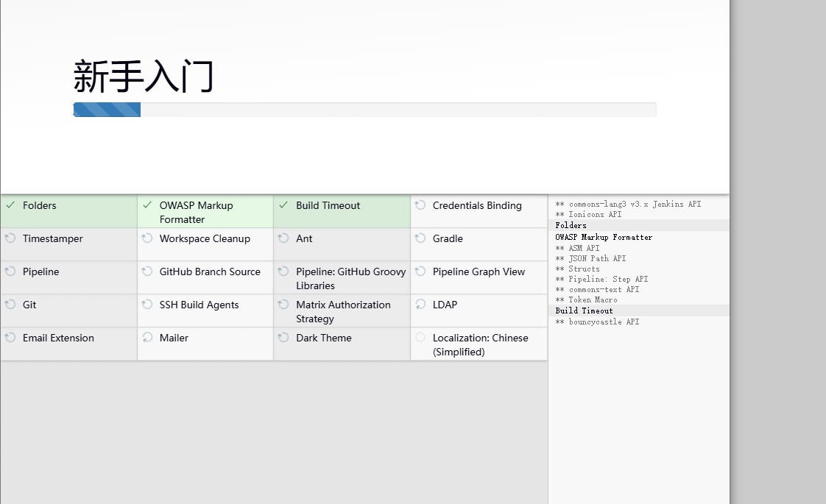Viewport: 826px width, 504px height.
Task: Click the Pipeline: Step API log line
Action: point(601,279)
